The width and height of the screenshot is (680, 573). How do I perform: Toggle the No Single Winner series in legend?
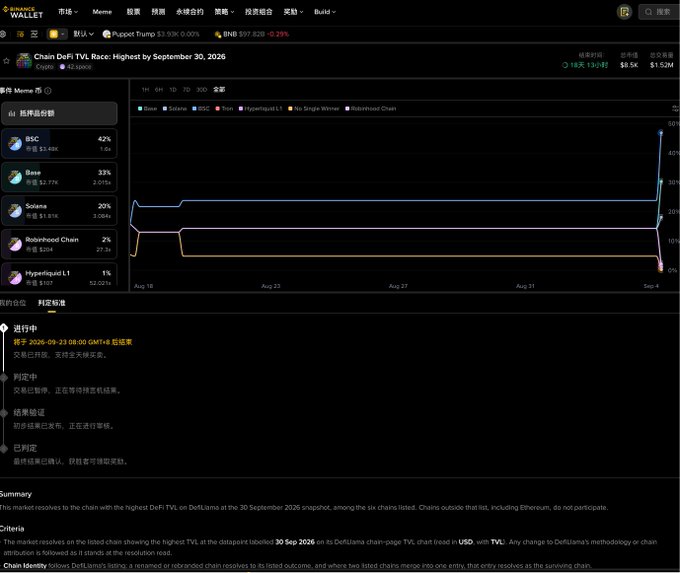(x=314, y=108)
